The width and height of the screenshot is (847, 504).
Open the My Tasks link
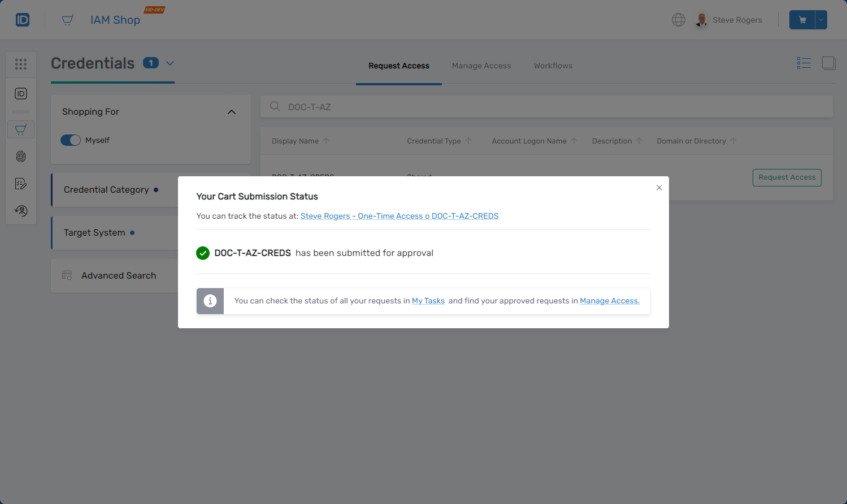tap(428, 301)
